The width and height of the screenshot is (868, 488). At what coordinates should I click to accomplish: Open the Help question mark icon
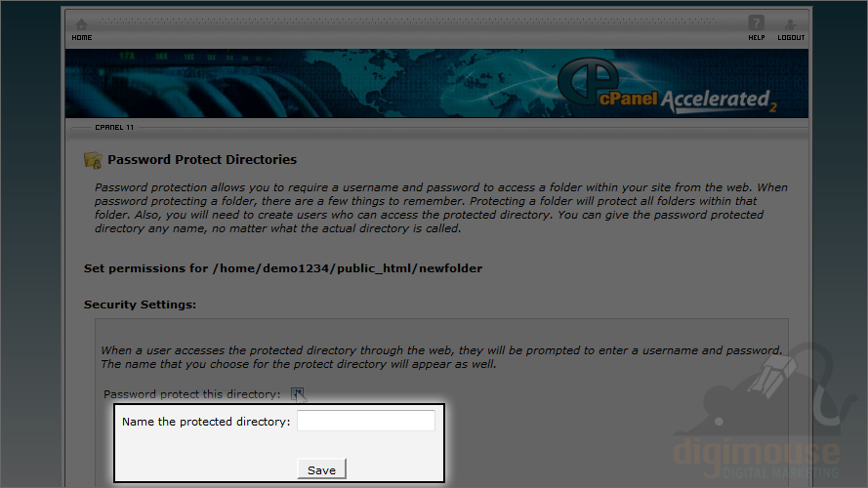756,23
